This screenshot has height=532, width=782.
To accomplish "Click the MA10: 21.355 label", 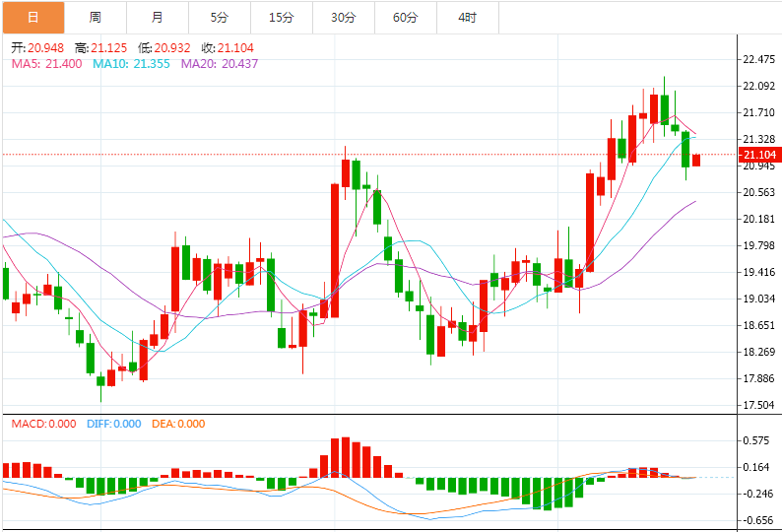I will pyautogui.click(x=132, y=64).
